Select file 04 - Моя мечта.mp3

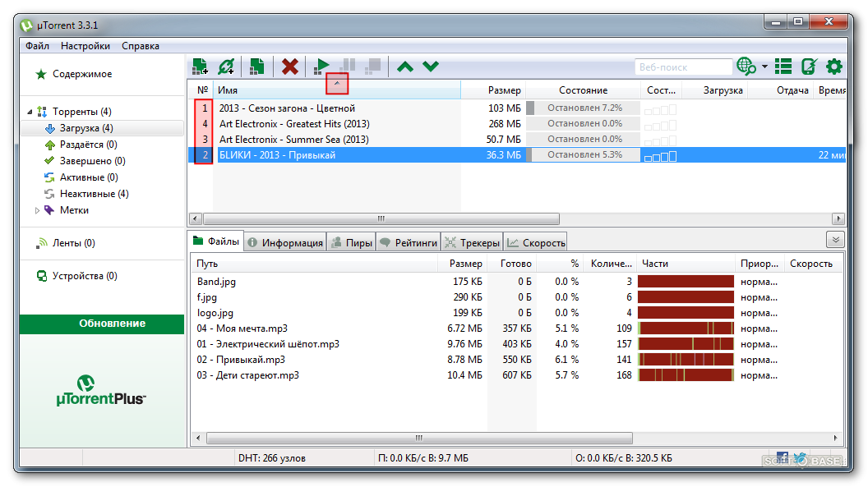[242, 328]
